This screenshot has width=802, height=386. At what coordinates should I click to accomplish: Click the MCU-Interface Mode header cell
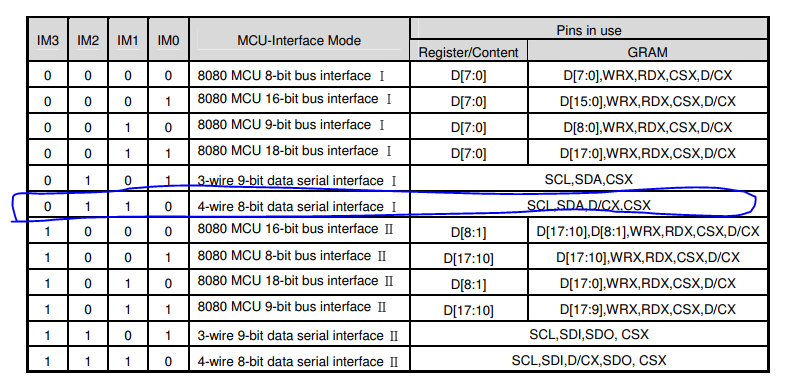click(x=299, y=40)
